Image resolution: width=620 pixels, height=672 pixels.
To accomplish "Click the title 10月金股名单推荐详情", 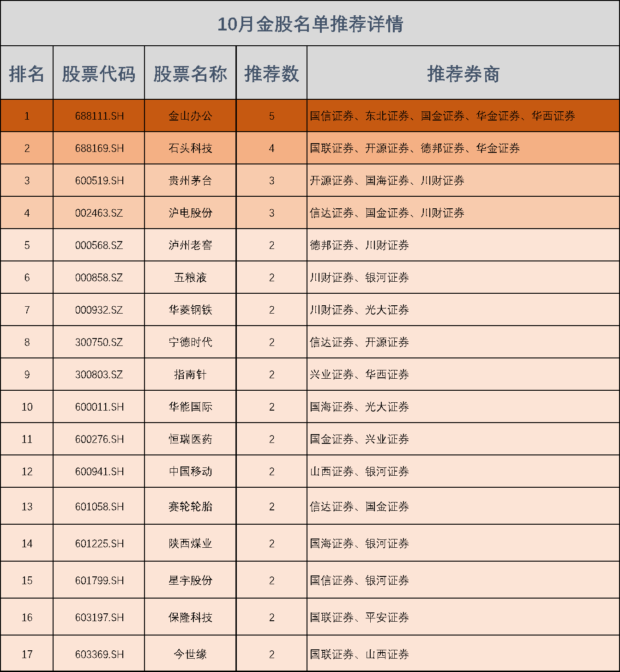I will pos(310,24).
